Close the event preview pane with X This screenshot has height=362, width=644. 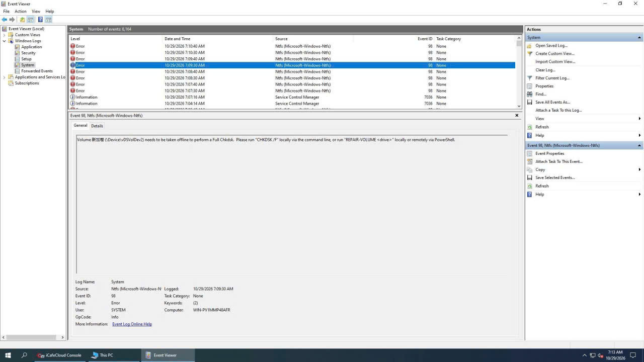[517, 115]
